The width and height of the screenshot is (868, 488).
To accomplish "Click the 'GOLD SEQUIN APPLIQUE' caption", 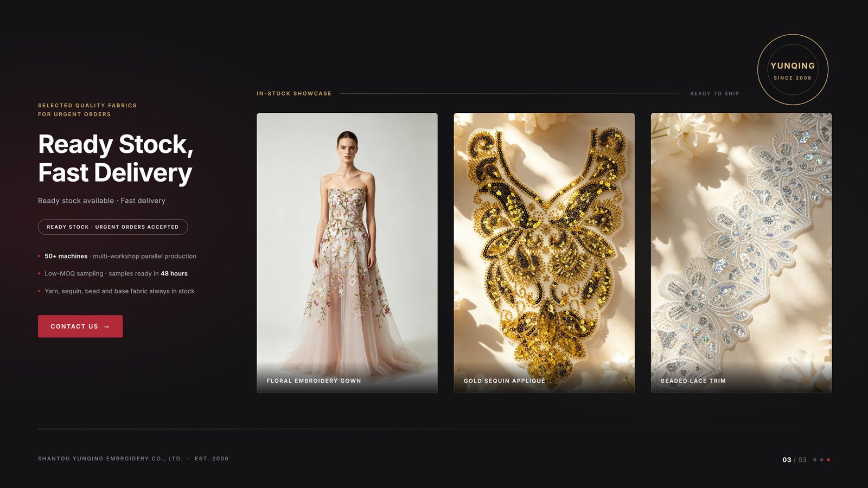I will point(505,381).
